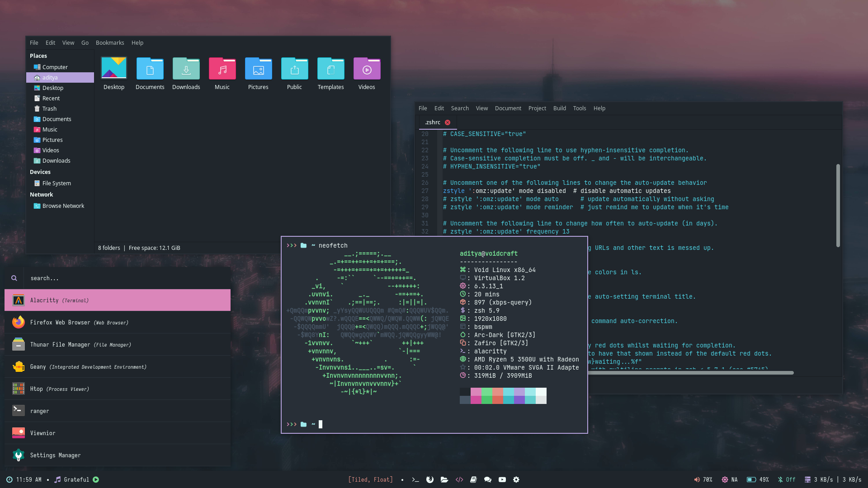
Task: Click the green play button beside Grateful
Action: tap(96, 479)
